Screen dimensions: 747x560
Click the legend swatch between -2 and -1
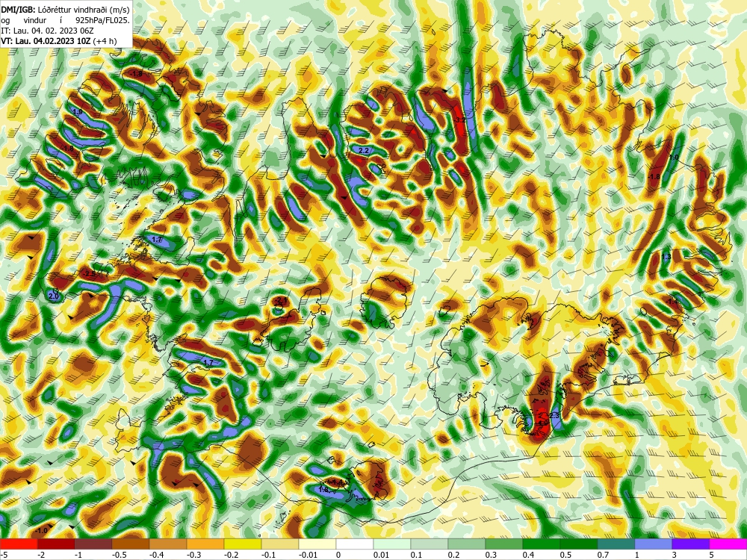coord(56,544)
